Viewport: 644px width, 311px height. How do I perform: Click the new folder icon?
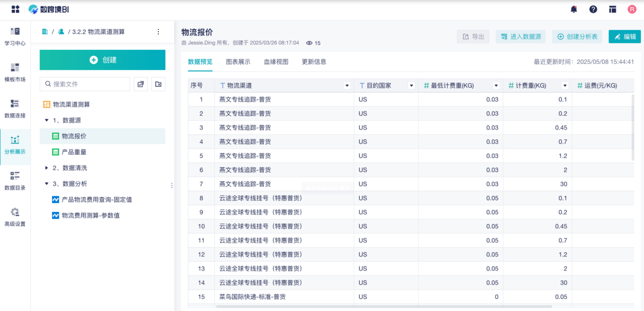pos(158,84)
